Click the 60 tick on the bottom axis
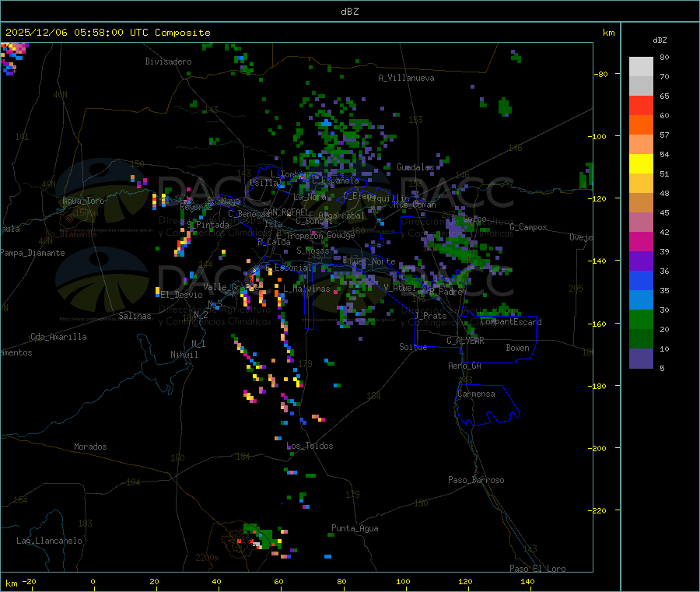 click(278, 582)
